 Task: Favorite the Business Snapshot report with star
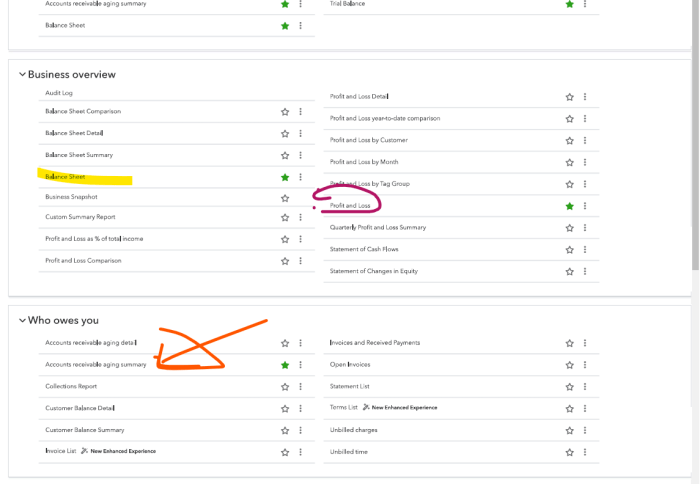(x=285, y=198)
